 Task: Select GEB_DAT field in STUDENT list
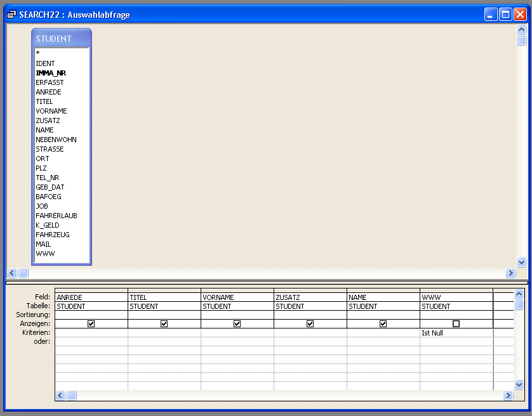click(62, 187)
